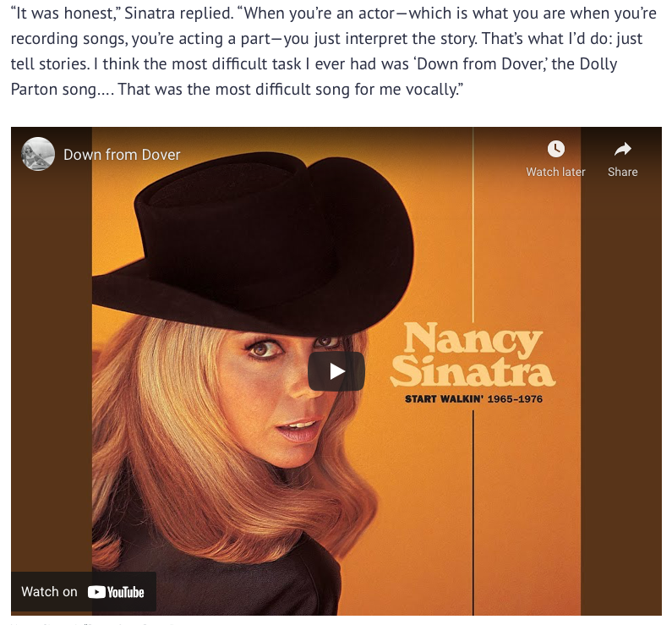Click the Watch later clock icon
This screenshot has width=672, height=625.
pos(556,149)
